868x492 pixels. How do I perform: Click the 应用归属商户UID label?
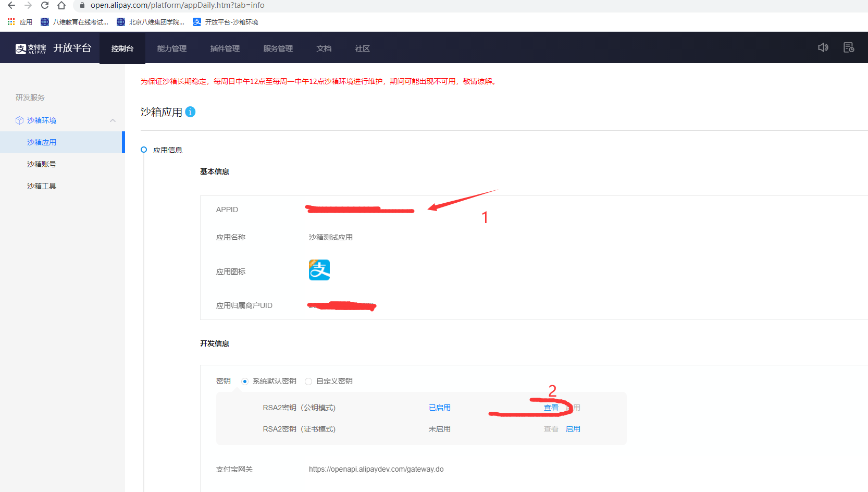tap(244, 305)
